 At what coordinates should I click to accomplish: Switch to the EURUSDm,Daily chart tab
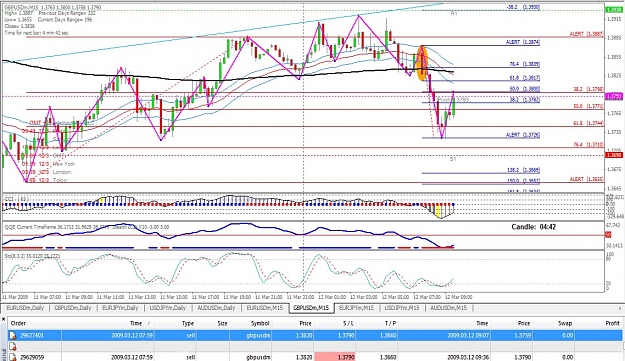(x=26, y=308)
